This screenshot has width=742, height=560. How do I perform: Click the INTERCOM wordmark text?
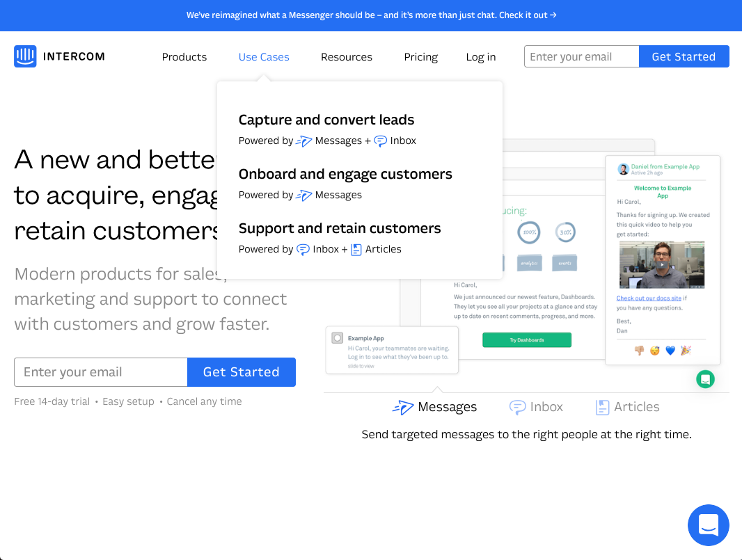click(x=74, y=57)
